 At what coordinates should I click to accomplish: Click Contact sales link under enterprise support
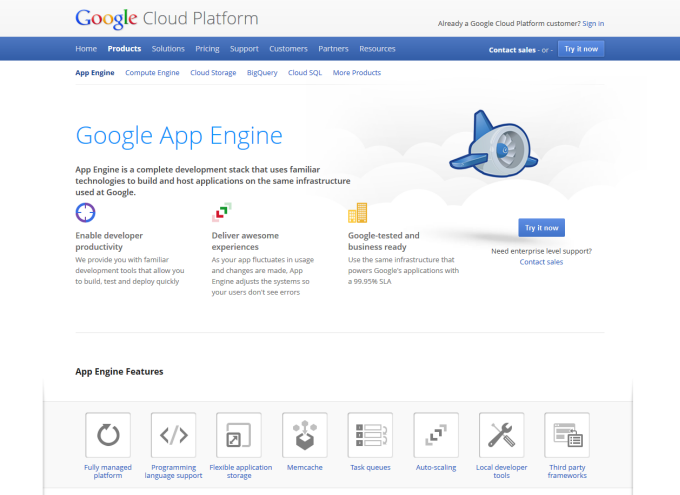[541, 262]
